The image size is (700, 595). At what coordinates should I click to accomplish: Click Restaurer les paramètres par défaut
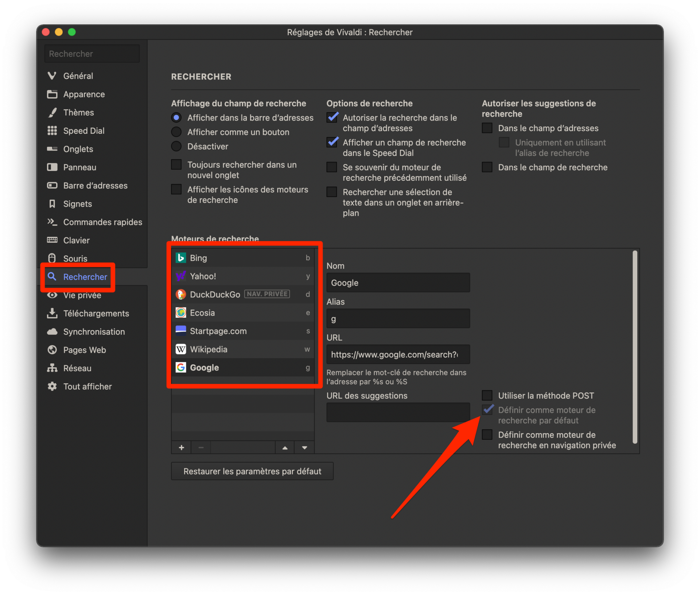pyautogui.click(x=252, y=471)
